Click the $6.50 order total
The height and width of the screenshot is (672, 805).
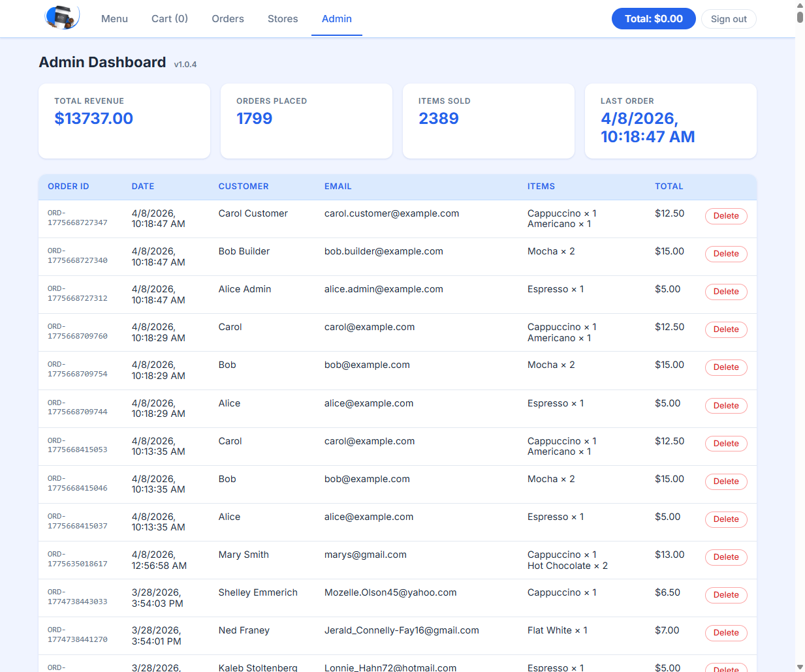(x=667, y=592)
